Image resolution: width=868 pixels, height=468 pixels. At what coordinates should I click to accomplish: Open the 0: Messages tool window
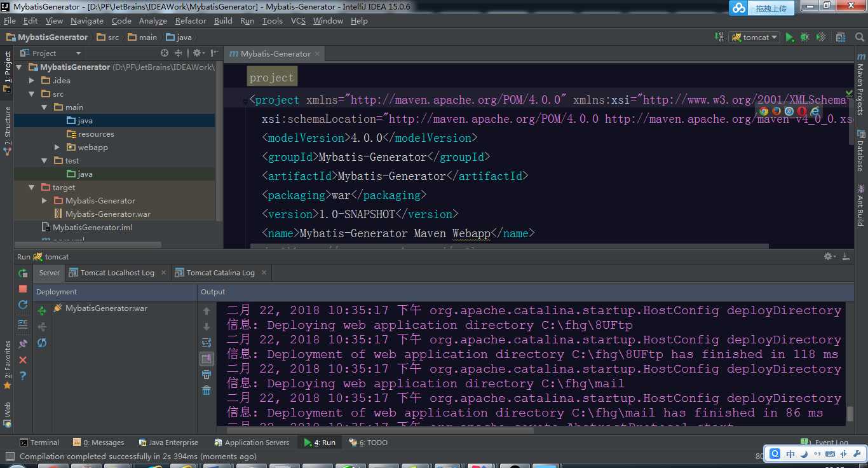point(98,443)
